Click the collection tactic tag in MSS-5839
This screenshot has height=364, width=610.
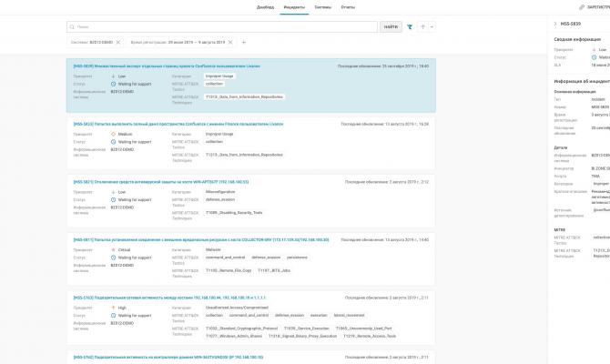pyautogui.click(x=214, y=84)
